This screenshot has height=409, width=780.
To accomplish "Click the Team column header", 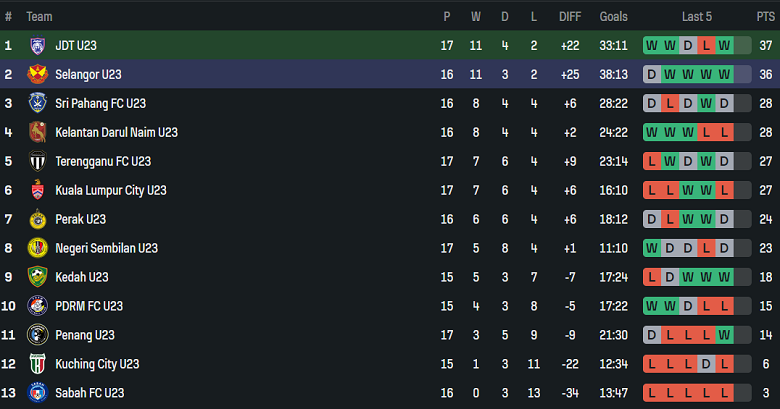I will [x=39, y=17].
